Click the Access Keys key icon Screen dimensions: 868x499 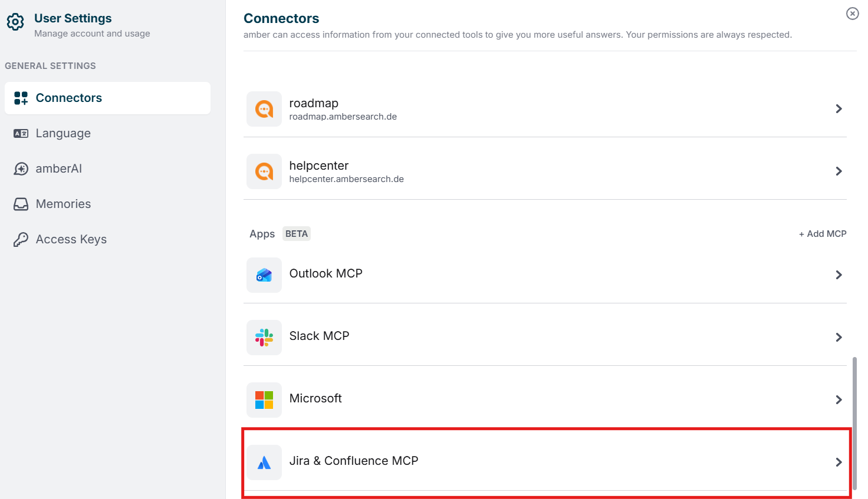tap(21, 240)
